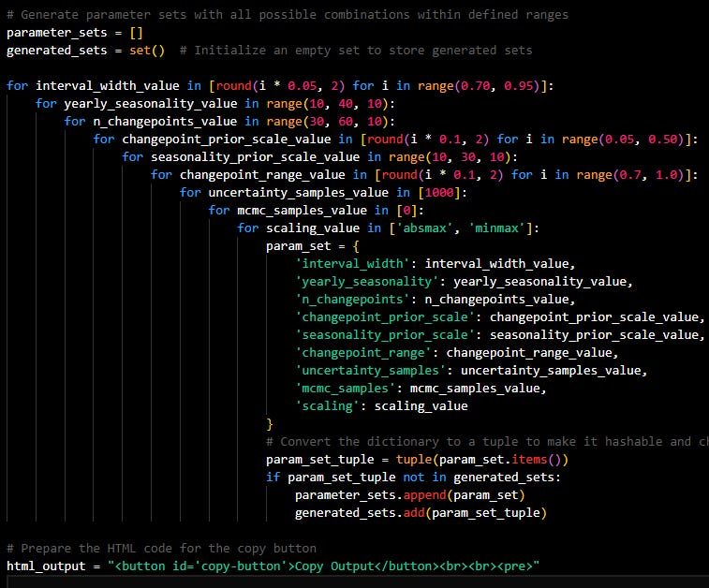This screenshot has width=709, height=588.
Task: Click 'yearly_seasonality_value' in its for loop line
Action: click(151, 104)
